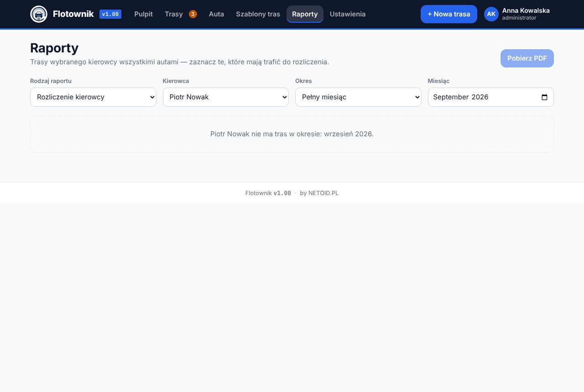Open the calendar picker icon in Miesiąc field
Image resolution: width=584 pixels, height=392 pixels.
click(x=544, y=97)
